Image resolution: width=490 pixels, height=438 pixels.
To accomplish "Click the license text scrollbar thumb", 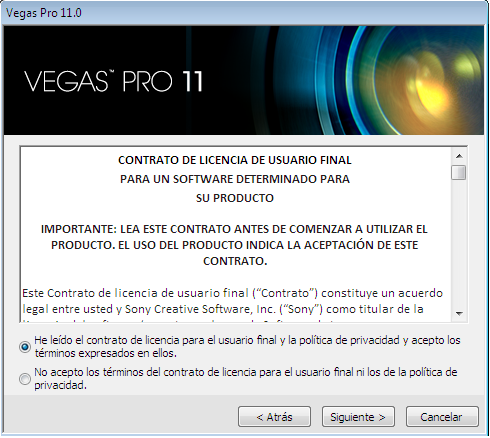I will tap(459, 172).
